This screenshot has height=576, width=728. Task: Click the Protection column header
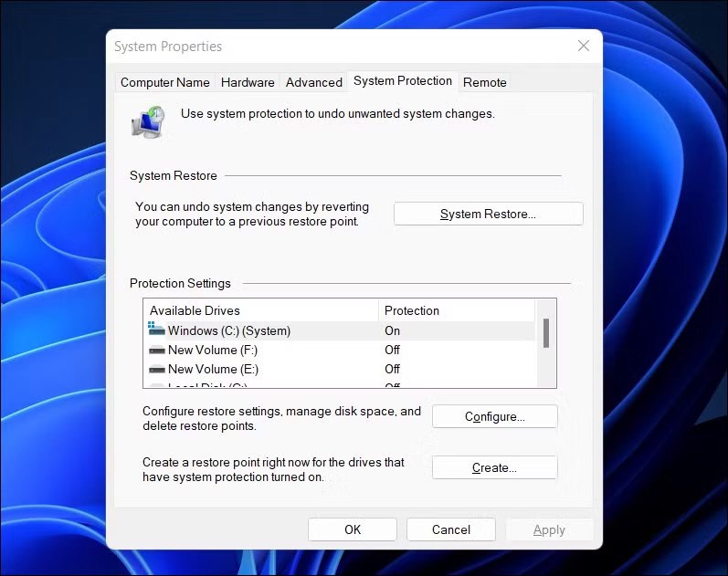(457, 310)
